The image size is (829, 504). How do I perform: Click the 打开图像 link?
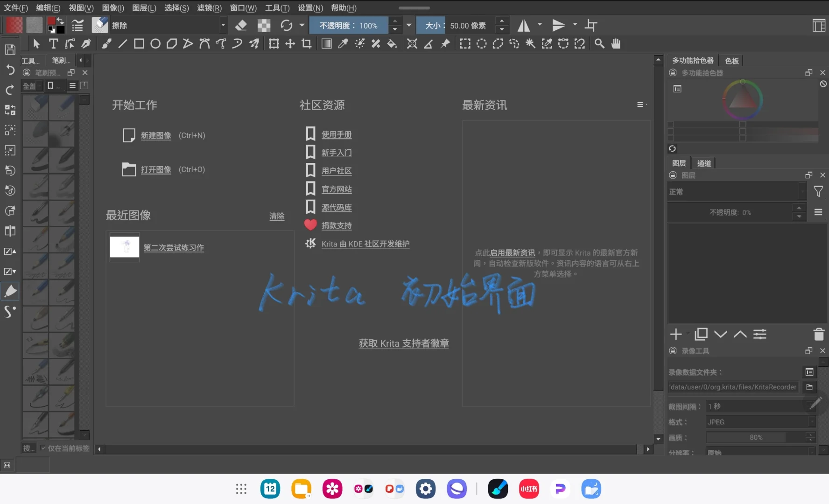tap(156, 169)
